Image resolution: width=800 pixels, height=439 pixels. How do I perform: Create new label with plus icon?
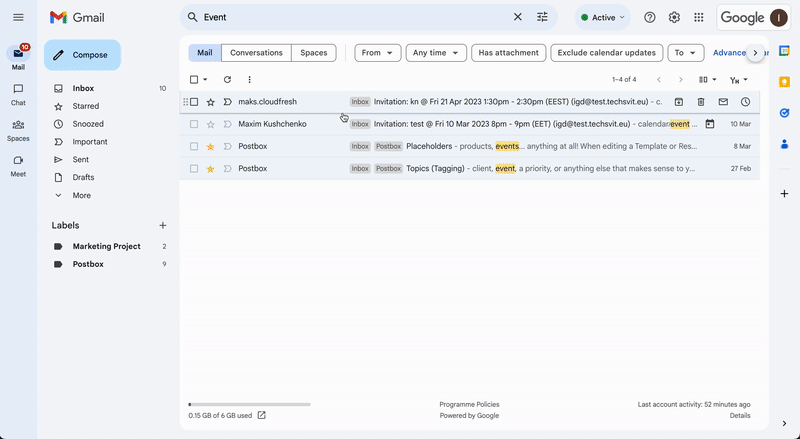point(163,225)
